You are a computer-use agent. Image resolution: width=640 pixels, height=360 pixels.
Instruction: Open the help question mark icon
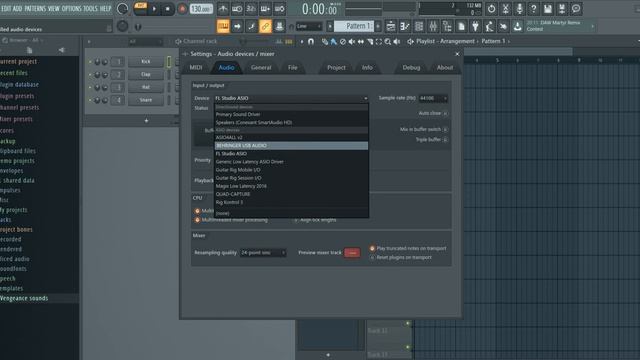(533, 9)
